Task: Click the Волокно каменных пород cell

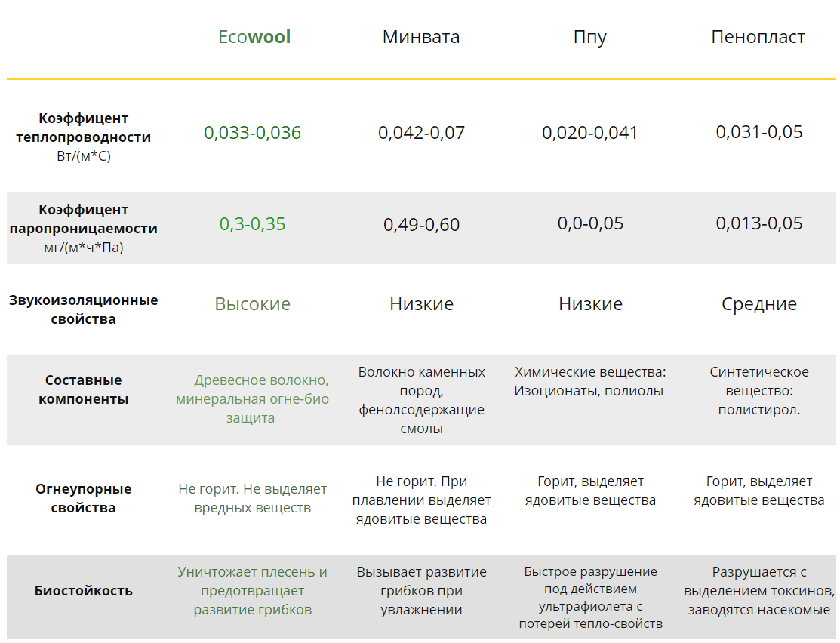Action: click(x=422, y=400)
